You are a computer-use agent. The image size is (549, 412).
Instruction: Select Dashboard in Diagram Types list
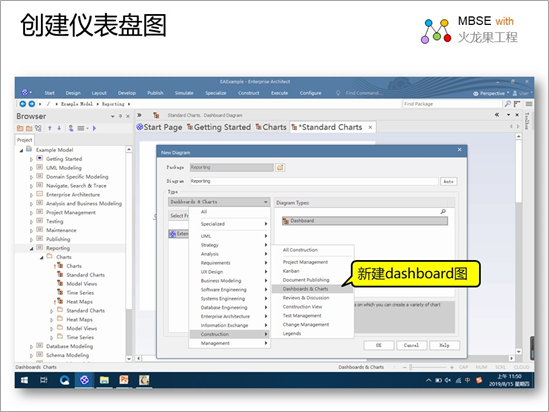(365, 221)
